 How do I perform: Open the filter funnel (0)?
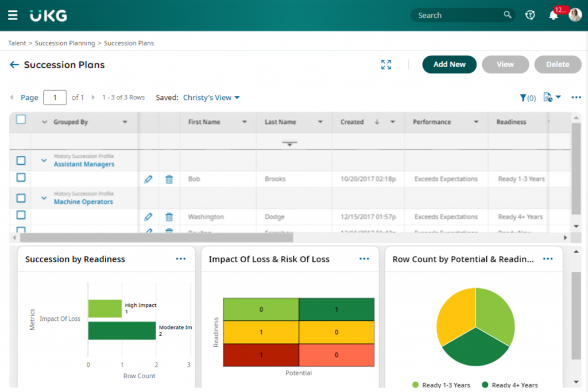pos(528,98)
